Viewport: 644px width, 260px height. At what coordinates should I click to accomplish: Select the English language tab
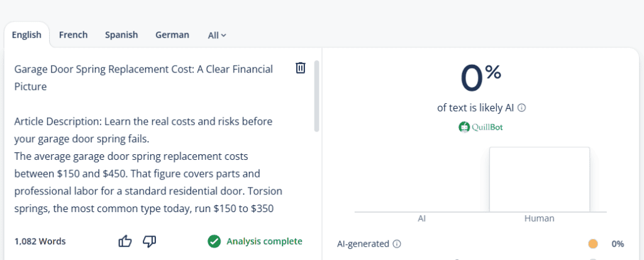(26, 35)
